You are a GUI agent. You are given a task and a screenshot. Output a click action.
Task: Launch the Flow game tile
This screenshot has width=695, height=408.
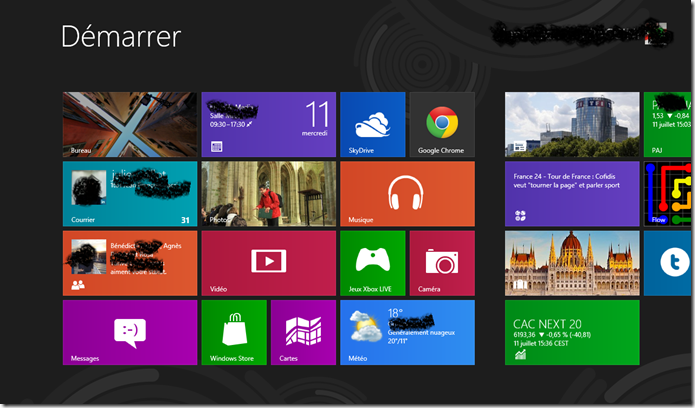(668, 194)
